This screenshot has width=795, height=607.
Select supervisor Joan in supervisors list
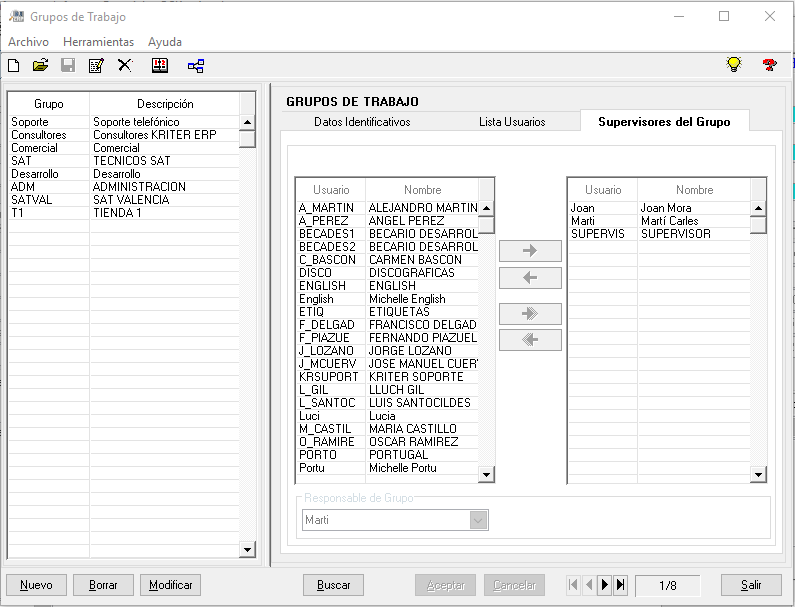(x=659, y=208)
